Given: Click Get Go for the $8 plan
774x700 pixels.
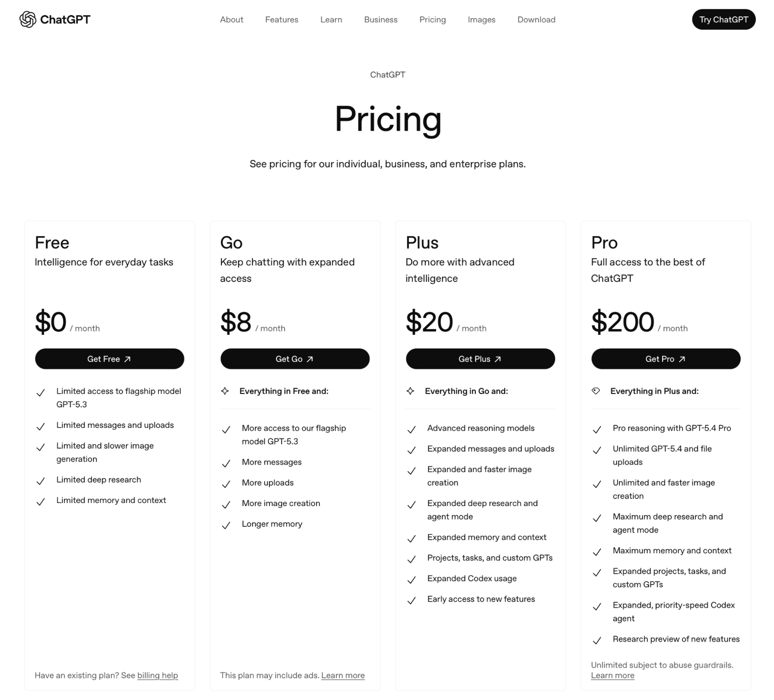Looking at the screenshot, I should pos(295,359).
